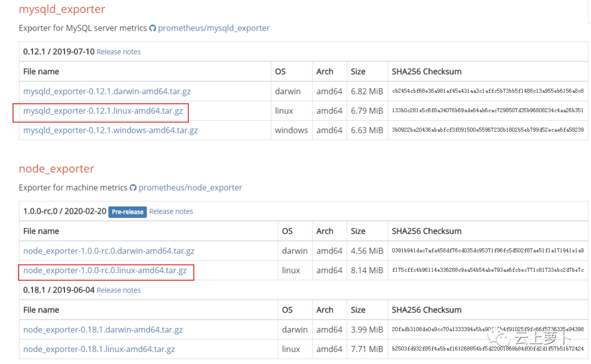Open Release notes for 1.0.0-rc.0
Image resolution: width=591 pixels, height=364 pixels.
click(171, 212)
